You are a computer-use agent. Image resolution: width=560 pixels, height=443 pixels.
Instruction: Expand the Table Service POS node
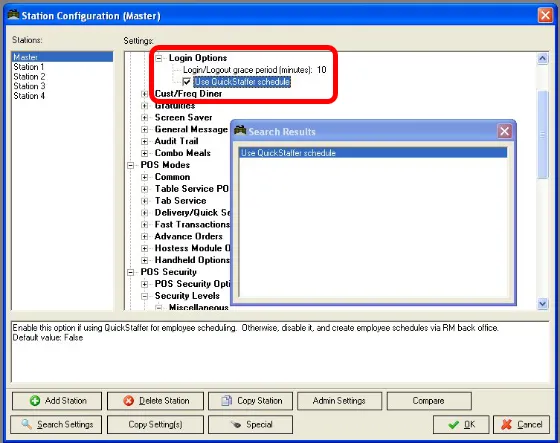coord(145,189)
